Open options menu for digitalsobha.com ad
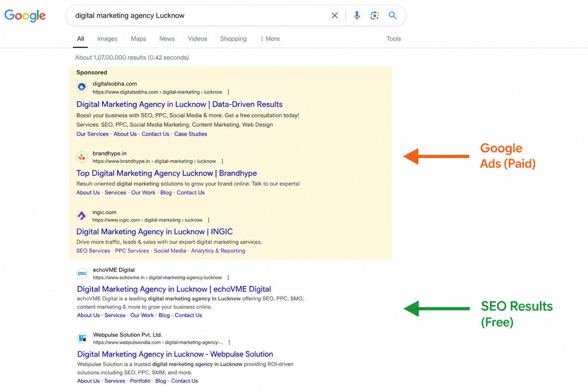Screen dimensions: 588x392 coord(229,92)
